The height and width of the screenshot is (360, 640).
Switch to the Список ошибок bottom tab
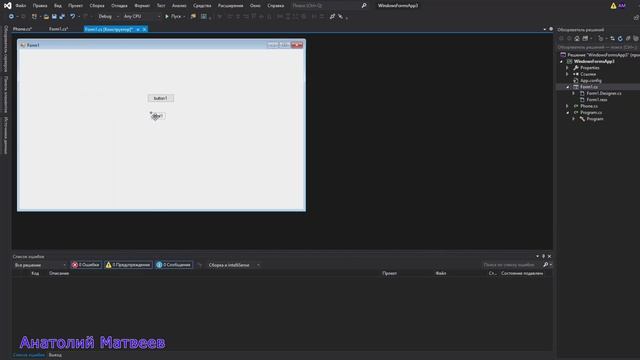tap(29, 355)
